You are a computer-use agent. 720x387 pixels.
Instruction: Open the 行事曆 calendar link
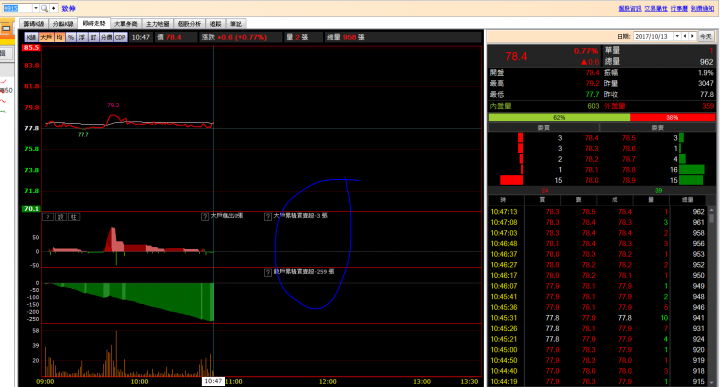679,9
